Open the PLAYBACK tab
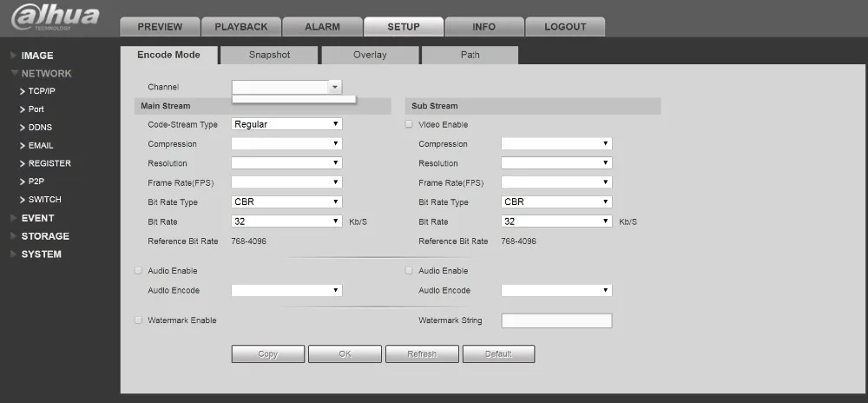The width and height of the screenshot is (868, 403). [x=240, y=27]
